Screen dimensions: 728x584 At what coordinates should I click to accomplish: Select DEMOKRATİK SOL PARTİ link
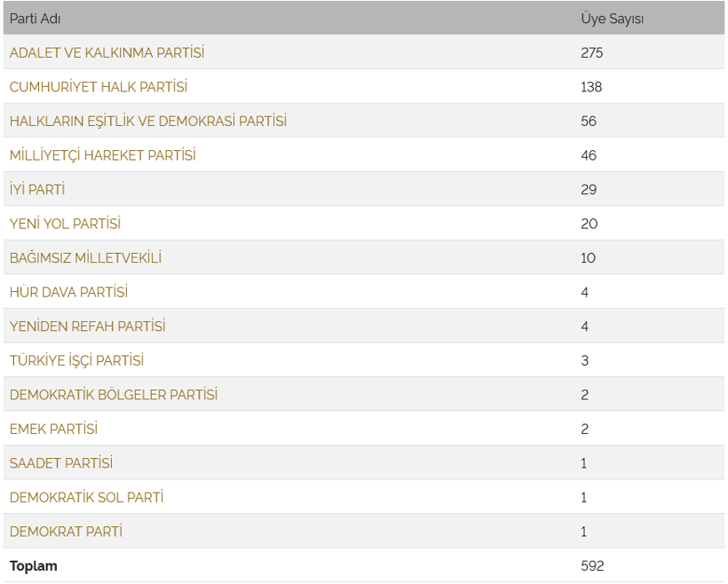click(86, 497)
